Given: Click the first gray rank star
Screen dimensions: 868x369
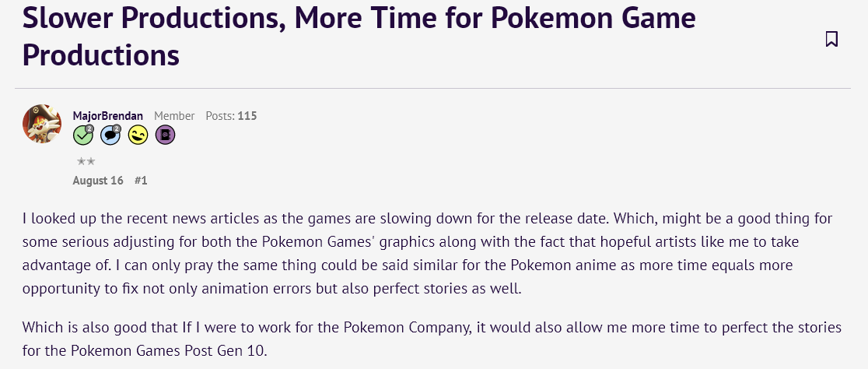Looking at the screenshot, I should click(x=81, y=161).
